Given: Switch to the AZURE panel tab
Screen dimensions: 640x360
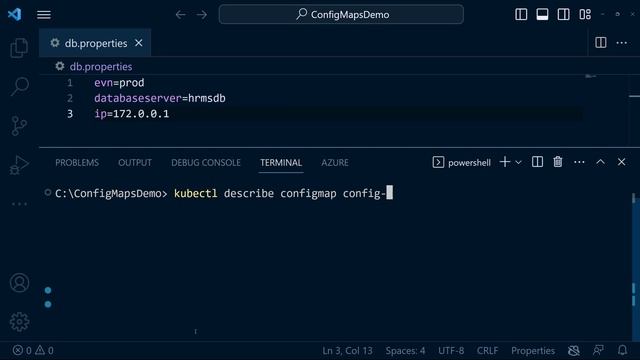Looking at the screenshot, I should pyautogui.click(x=335, y=162).
